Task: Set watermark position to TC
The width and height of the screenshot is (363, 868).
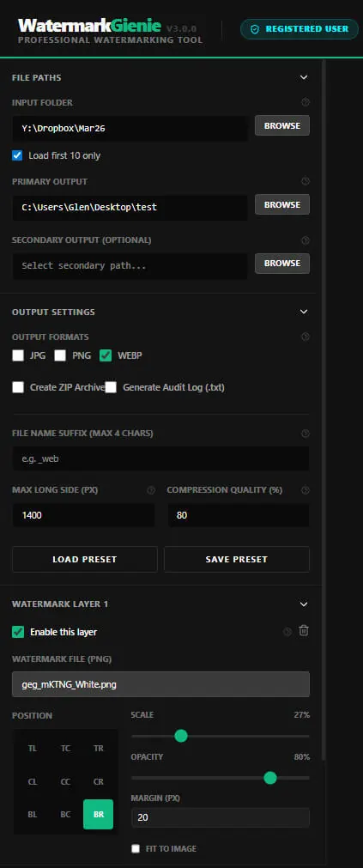Action: [65, 749]
